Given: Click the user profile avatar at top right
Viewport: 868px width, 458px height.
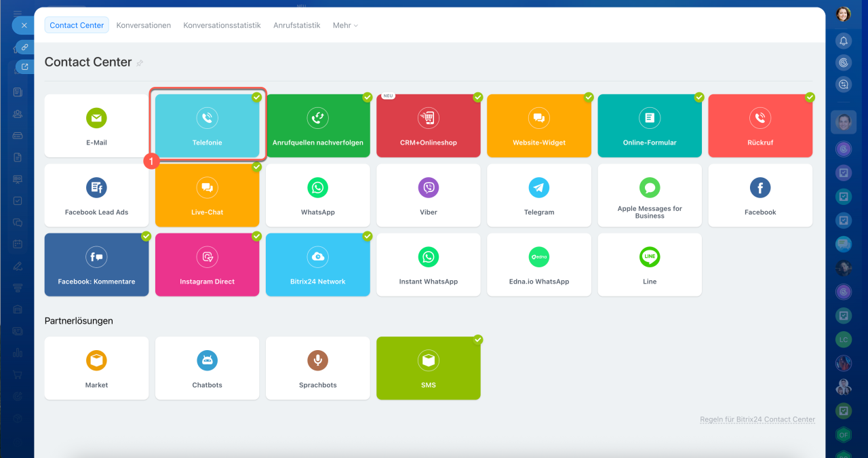Looking at the screenshot, I should tap(843, 14).
